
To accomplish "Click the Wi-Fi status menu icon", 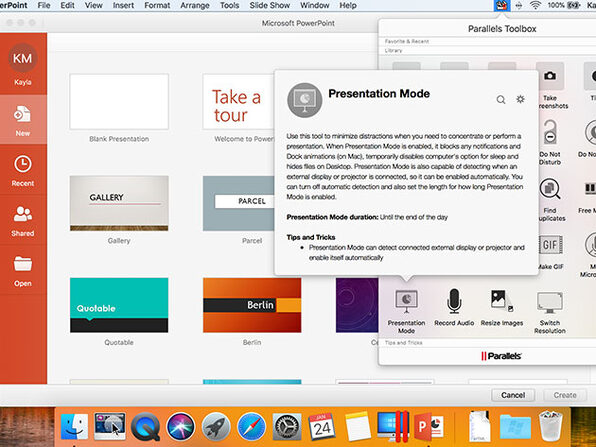I will point(535,5).
